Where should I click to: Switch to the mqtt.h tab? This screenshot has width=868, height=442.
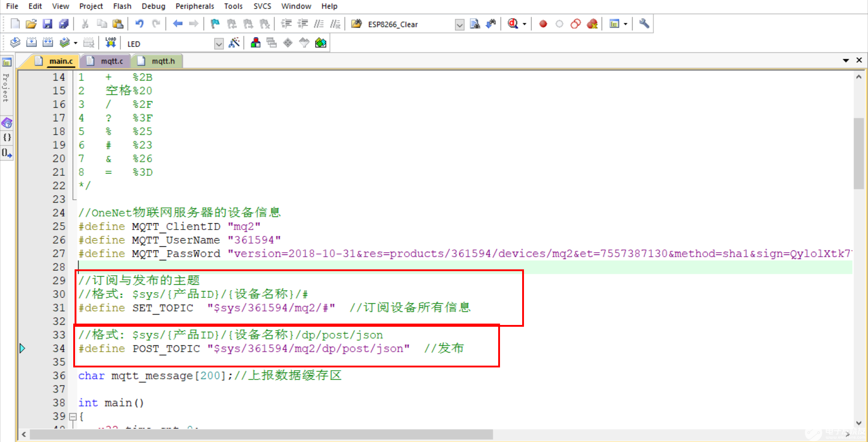[158, 61]
